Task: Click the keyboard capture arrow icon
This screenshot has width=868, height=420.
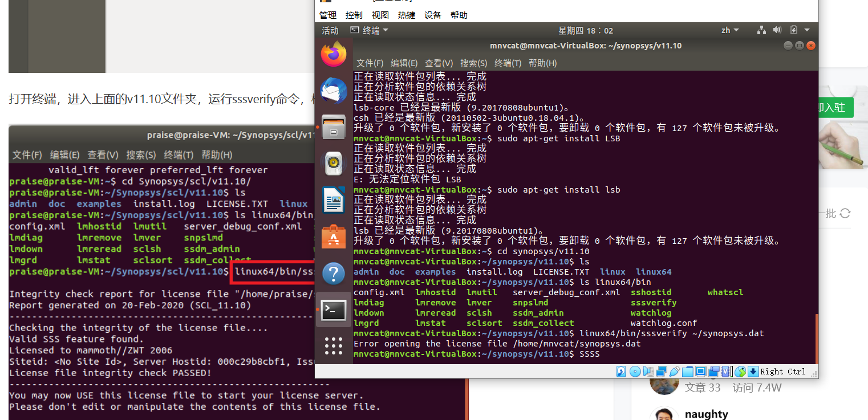Action: [x=753, y=372]
